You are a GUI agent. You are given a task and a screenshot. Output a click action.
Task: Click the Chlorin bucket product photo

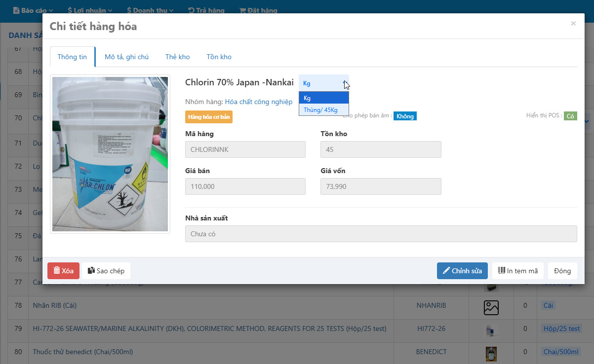pyautogui.click(x=110, y=154)
